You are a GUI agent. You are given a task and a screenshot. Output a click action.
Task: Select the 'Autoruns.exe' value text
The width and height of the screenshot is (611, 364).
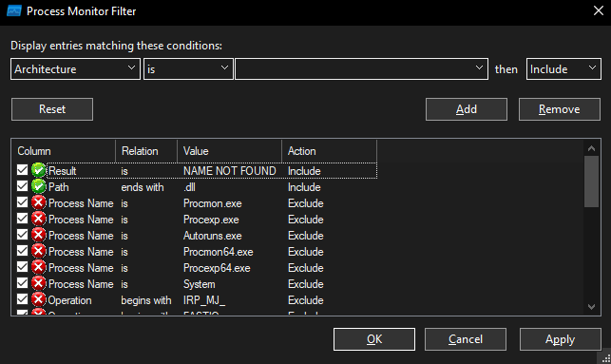[212, 236]
